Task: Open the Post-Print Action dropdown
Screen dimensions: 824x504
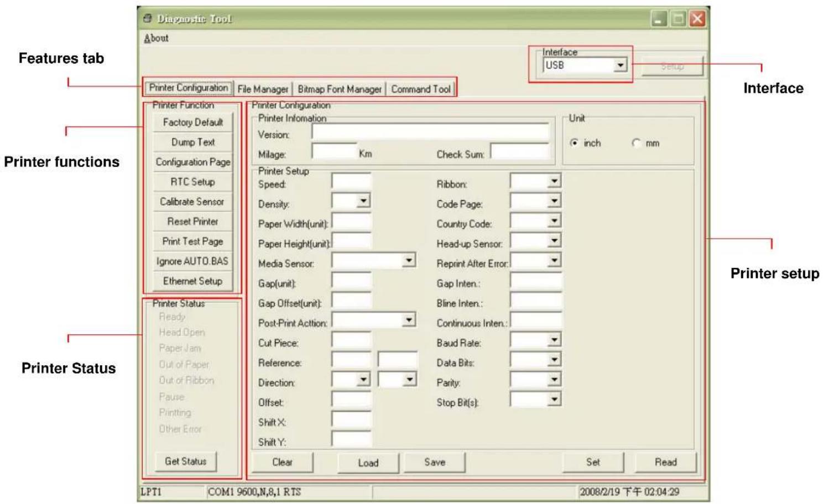Action: tap(409, 320)
